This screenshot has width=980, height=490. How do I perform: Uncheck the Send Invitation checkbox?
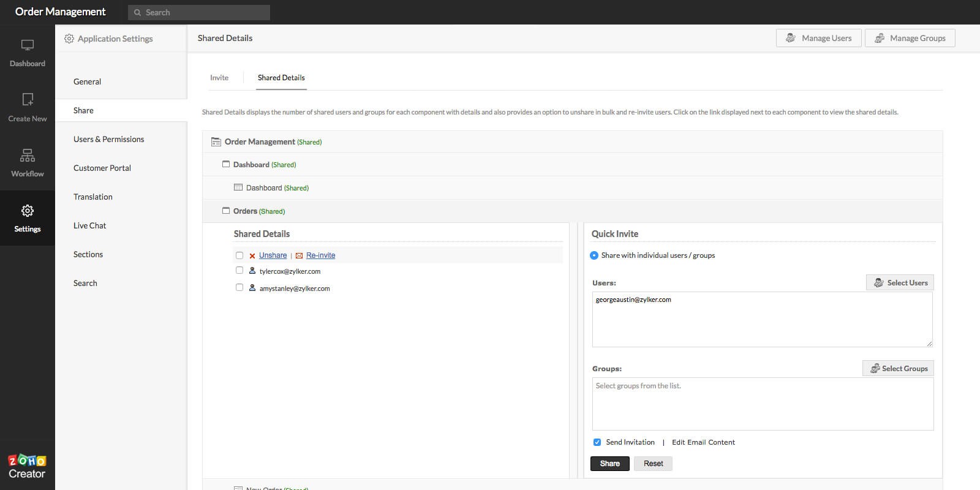[597, 442]
